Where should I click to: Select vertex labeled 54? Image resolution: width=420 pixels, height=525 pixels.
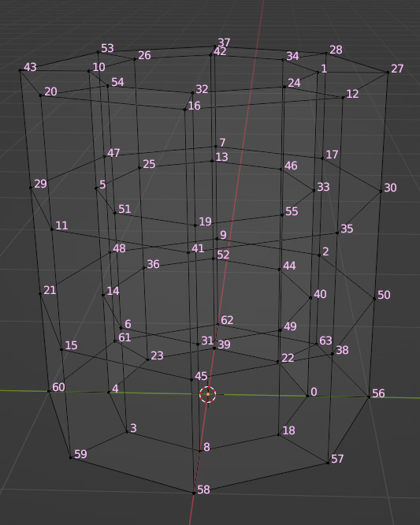[x=107, y=86]
